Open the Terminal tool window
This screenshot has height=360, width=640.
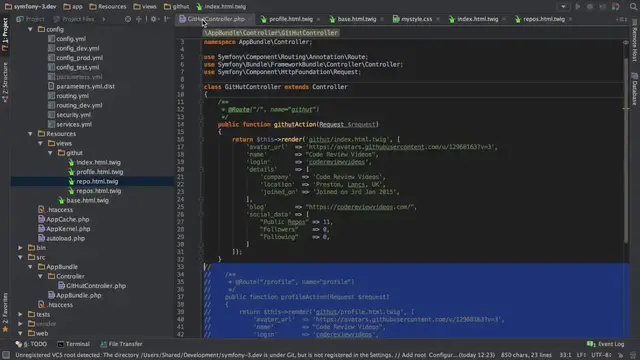pos(73,344)
